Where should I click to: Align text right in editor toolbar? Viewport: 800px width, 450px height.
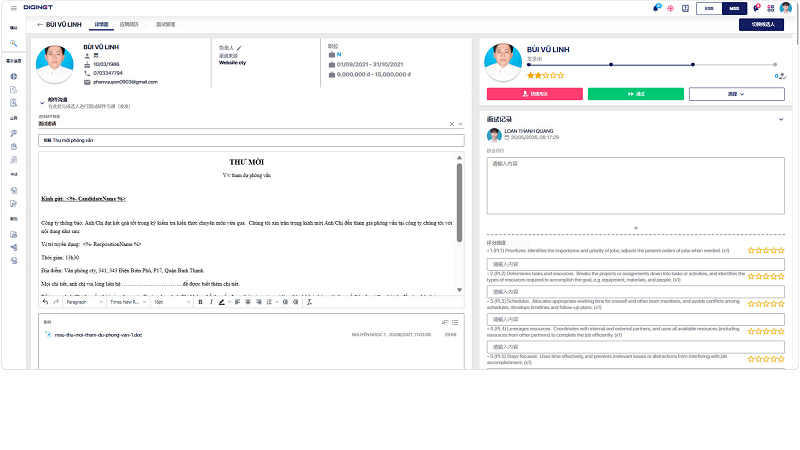tap(259, 302)
